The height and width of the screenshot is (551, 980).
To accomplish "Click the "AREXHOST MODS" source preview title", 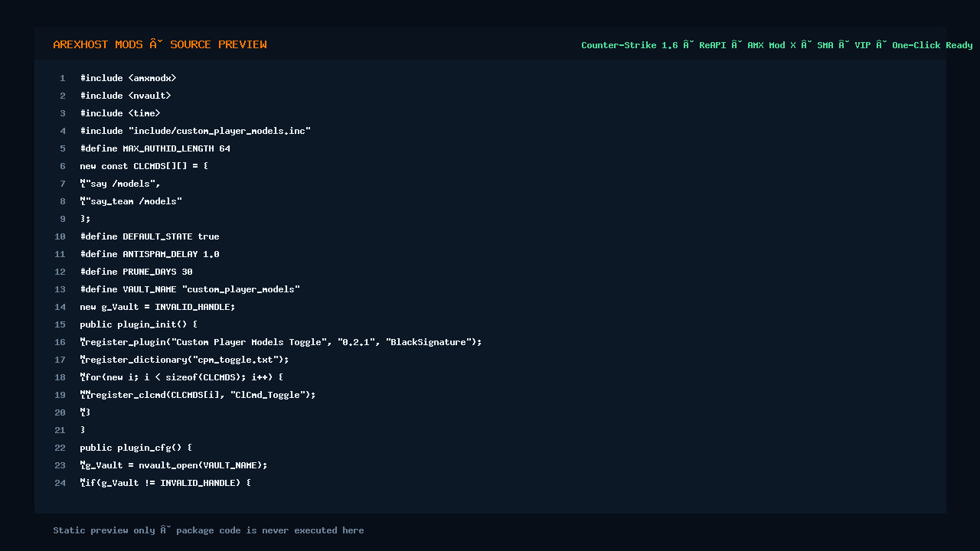I will coord(160,44).
